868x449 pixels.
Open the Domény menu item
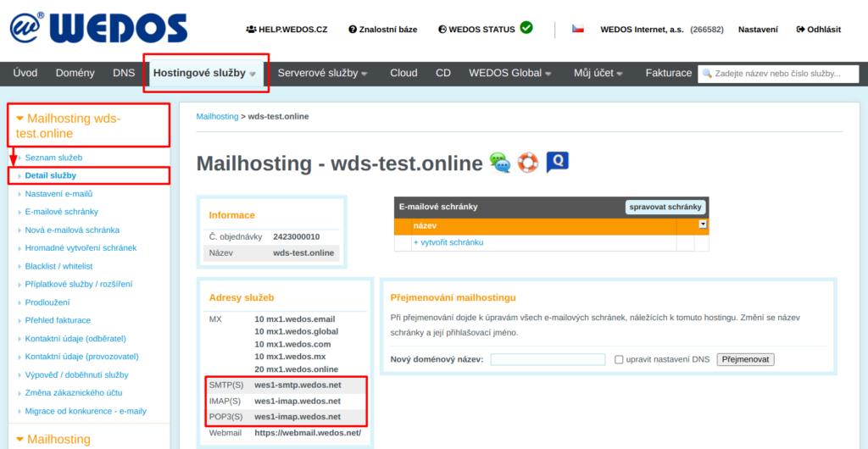tap(75, 73)
